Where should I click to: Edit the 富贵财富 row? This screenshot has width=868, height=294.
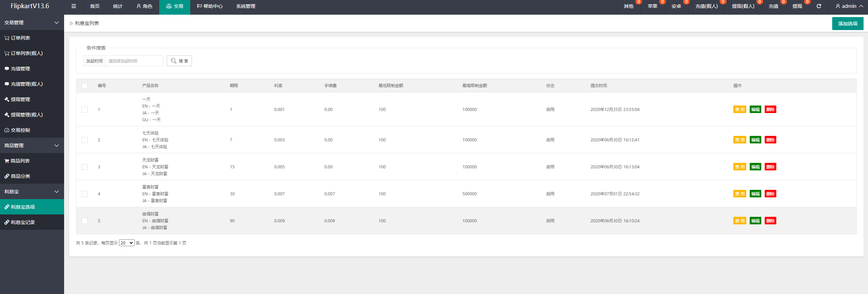click(755, 194)
